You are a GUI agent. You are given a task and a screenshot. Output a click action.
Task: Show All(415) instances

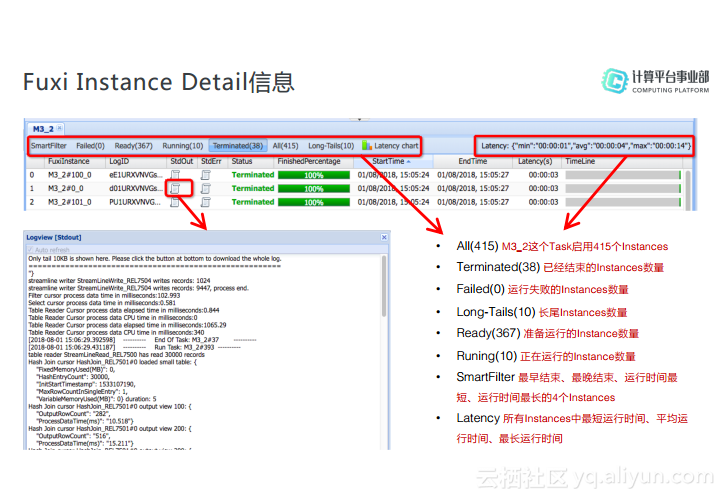tap(285, 146)
